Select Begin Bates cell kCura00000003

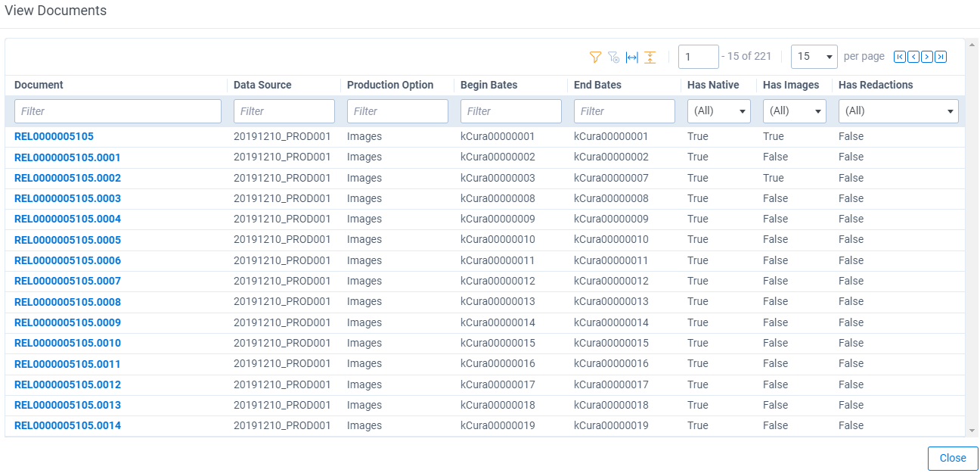tap(498, 178)
